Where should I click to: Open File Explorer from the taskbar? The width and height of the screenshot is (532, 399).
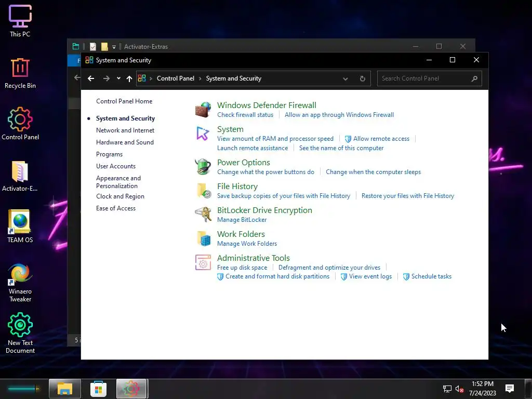[65, 389]
